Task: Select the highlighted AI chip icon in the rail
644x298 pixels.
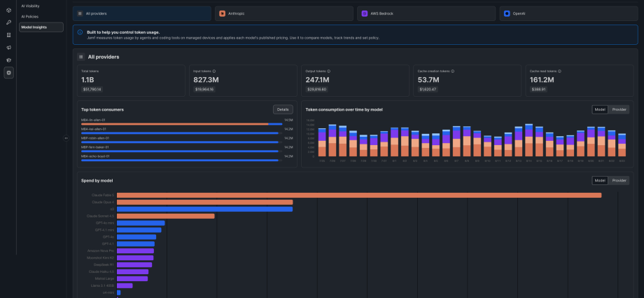Action: (8, 72)
